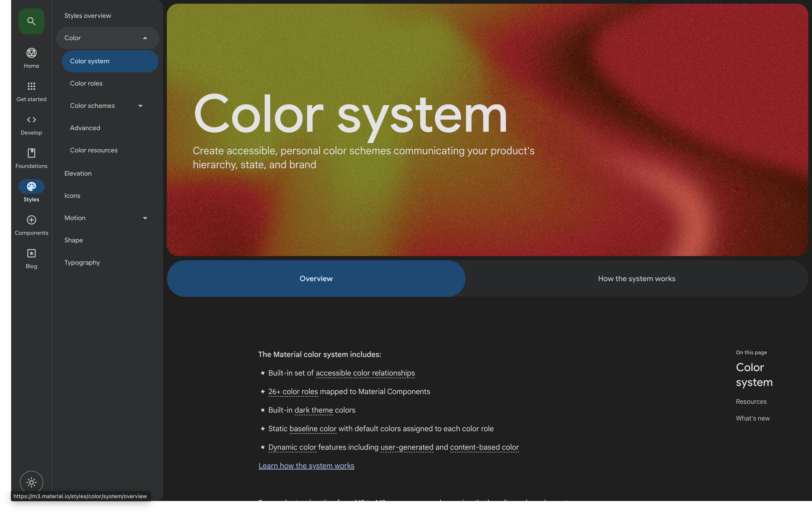Open the Blog star icon
This screenshot has width=812, height=514.
(31, 254)
